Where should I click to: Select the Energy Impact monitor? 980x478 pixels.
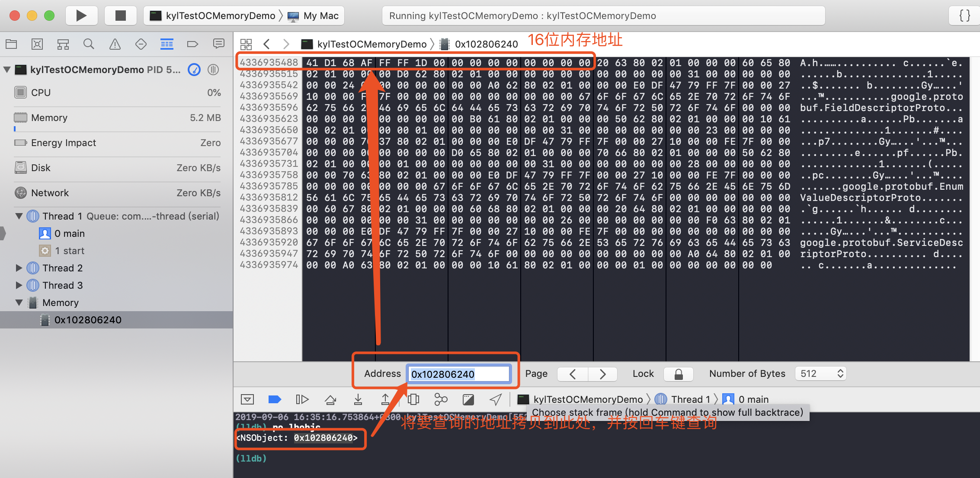(115, 143)
